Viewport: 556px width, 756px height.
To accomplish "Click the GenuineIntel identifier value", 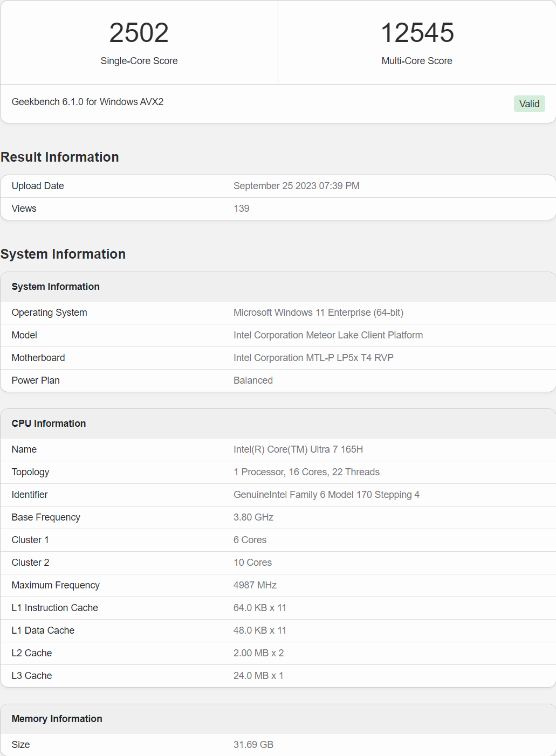I will pyautogui.click(x=326, y=495).
